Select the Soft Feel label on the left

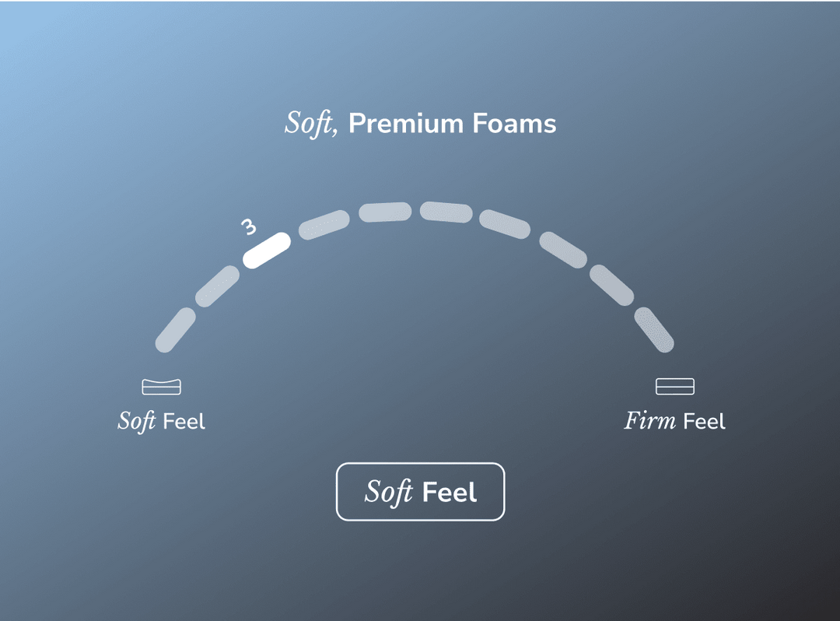[x=161, y=420]
